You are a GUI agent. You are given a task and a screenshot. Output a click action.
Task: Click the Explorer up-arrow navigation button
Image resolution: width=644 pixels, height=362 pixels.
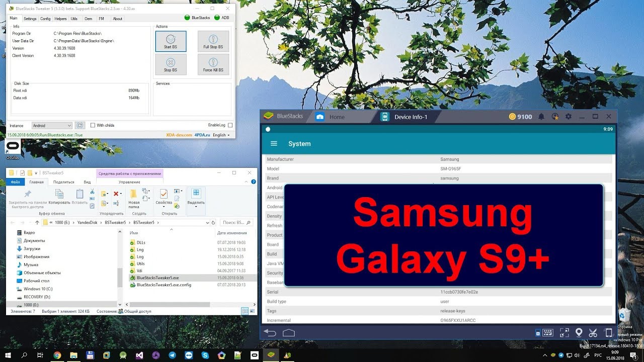pyautogui.click(x=36, y=222)
